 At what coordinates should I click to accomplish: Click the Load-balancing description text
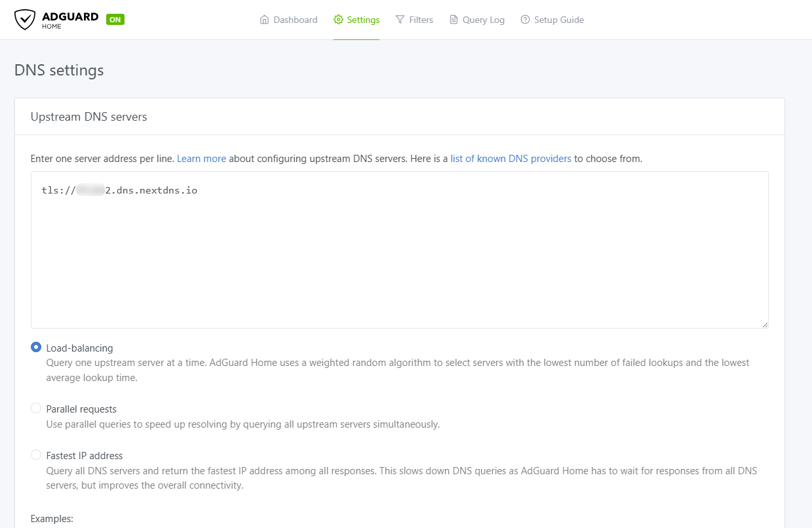(398, 370)
